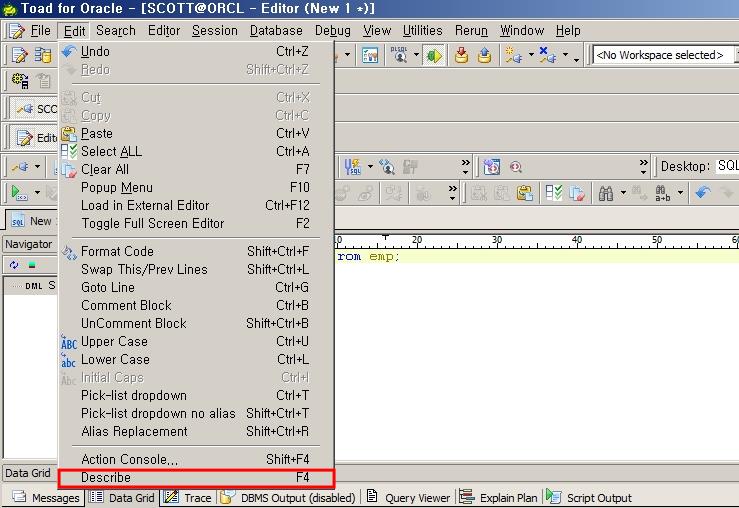
Task: Choose Upper Case menu entry
Action: (x=114, y=341)
